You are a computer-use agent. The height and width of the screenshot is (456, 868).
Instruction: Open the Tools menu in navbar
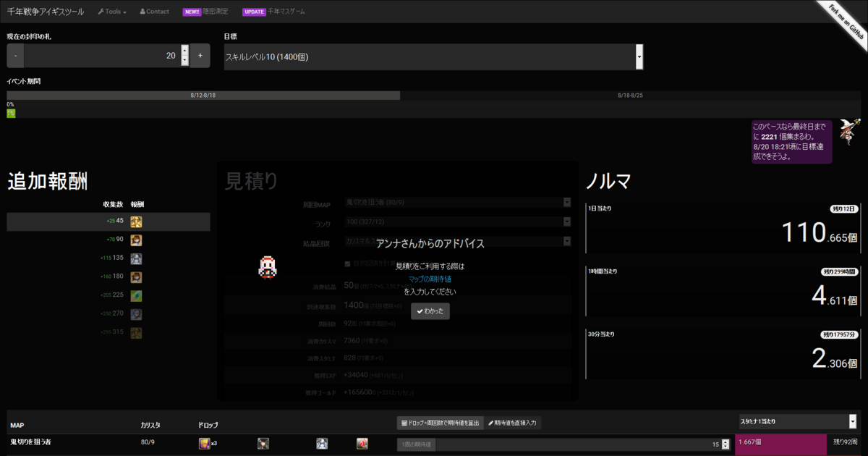tap(111, 12)
